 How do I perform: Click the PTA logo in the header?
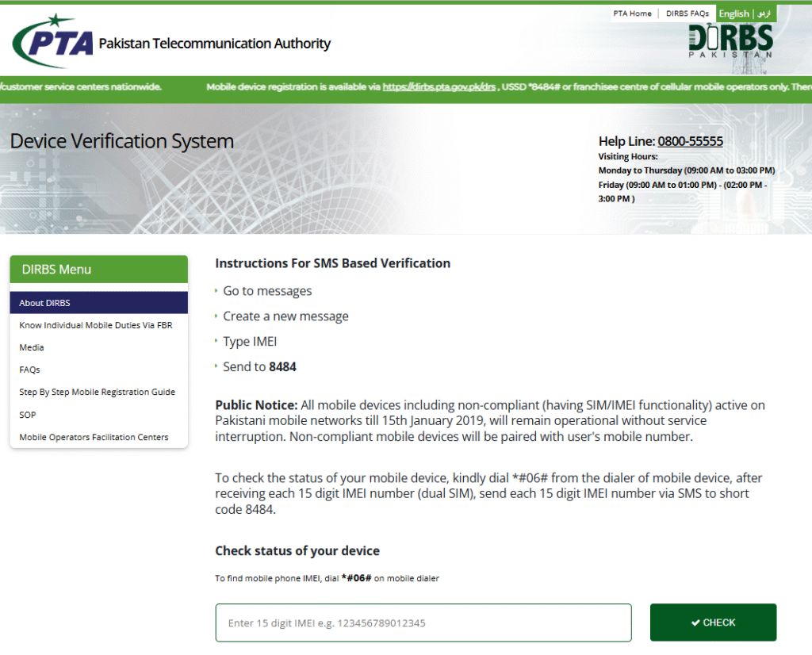[53, 42]
